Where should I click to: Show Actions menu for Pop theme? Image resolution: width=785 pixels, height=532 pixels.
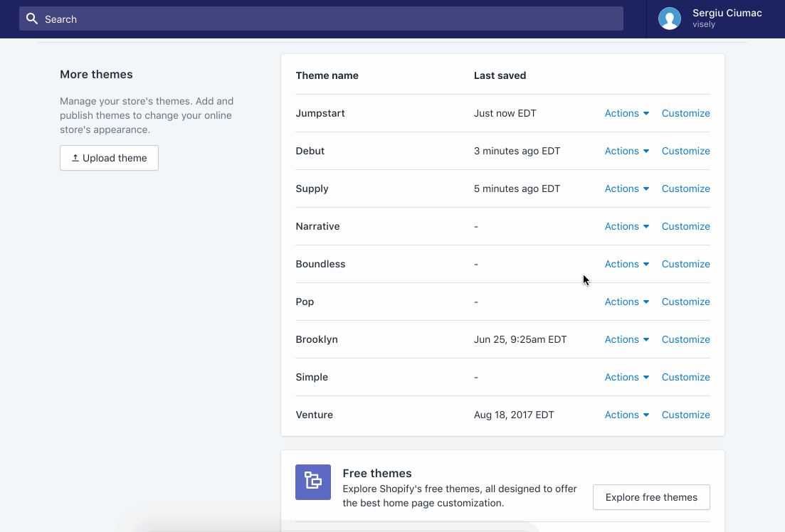click(x=626, y=302)
